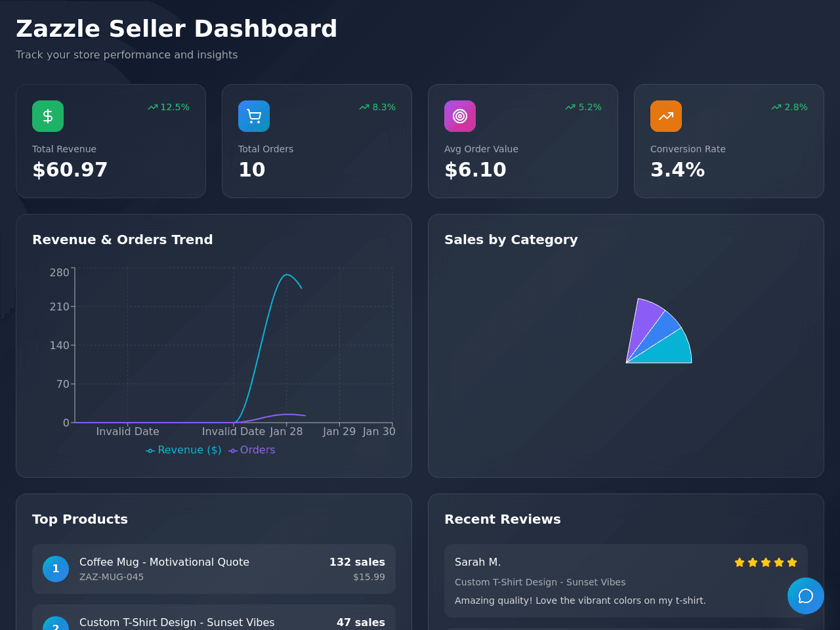
Task: Click the Jan 28 axis label
Action: [x=286, y=432]
